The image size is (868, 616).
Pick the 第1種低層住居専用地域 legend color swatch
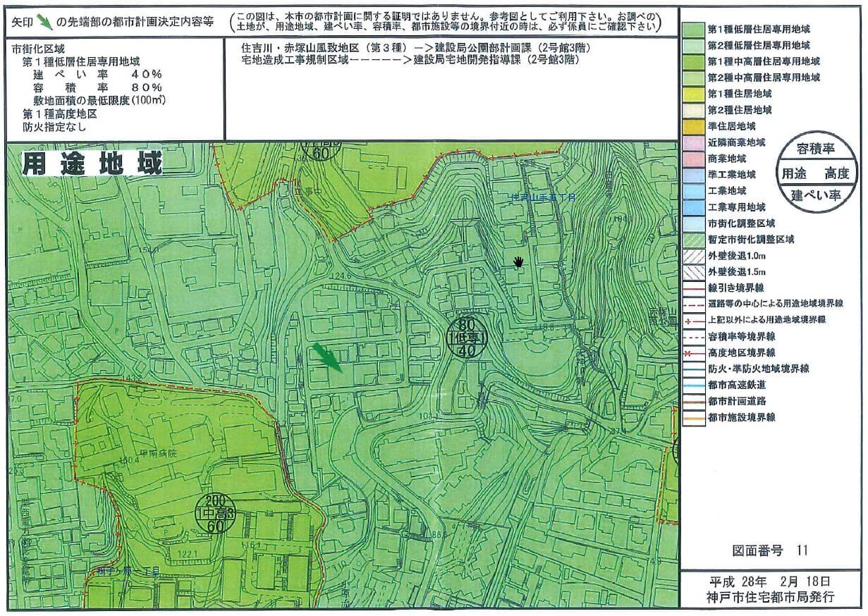pyautogui.click(x=692, y=29)
